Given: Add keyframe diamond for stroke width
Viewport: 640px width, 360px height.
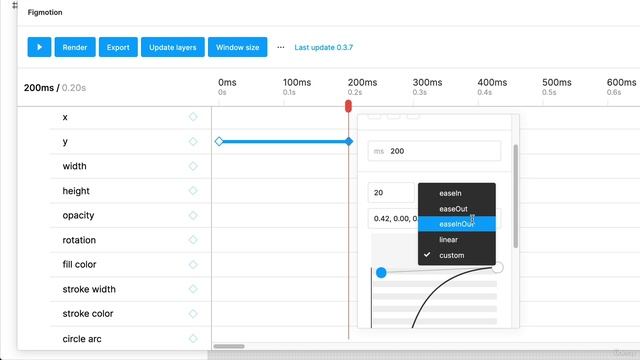Looking at the screenshot, I should coord(193,289).
